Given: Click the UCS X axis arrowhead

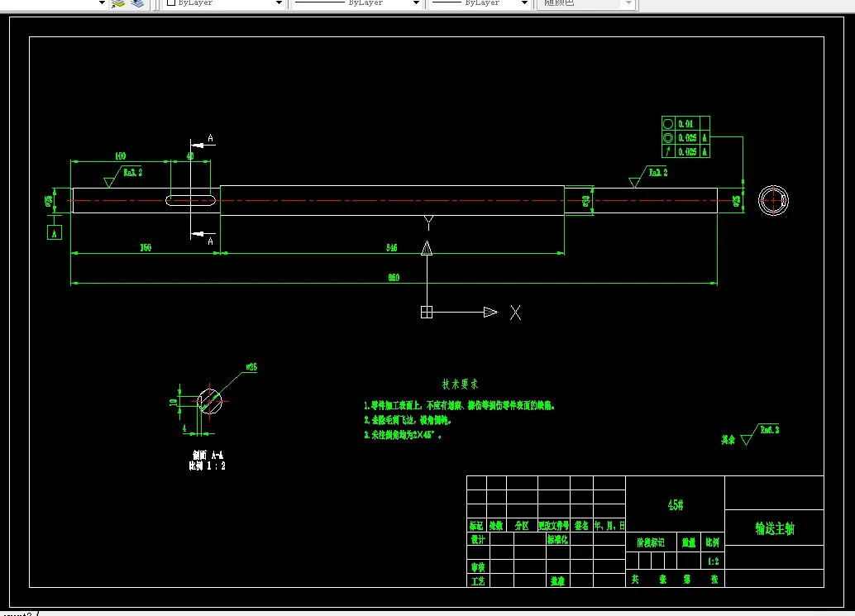Looking at the screenshot, I should [x=490, y=312].
